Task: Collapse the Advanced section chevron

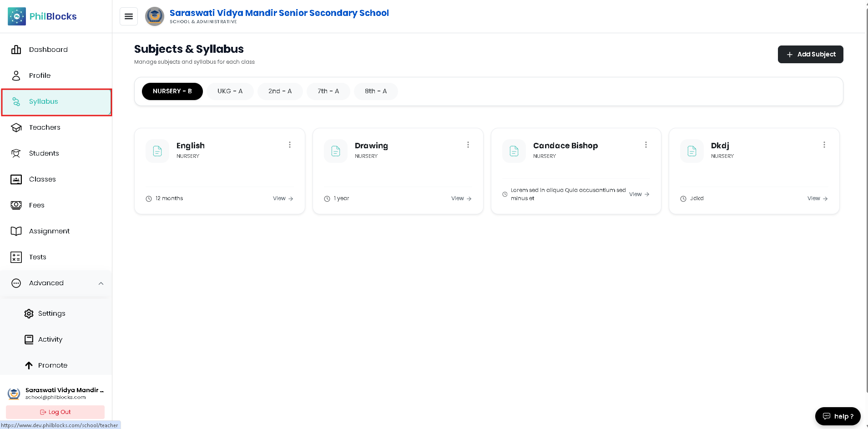Action: (101, 283)
